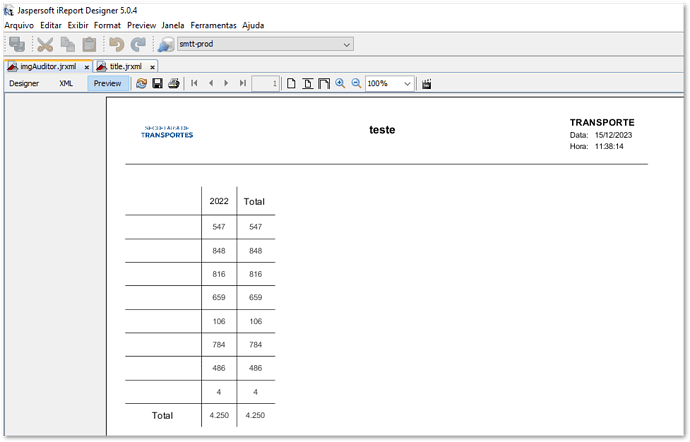The image size is (690, 442).
Task: Go to first page of preview
Action: click(x=194, y=83)
